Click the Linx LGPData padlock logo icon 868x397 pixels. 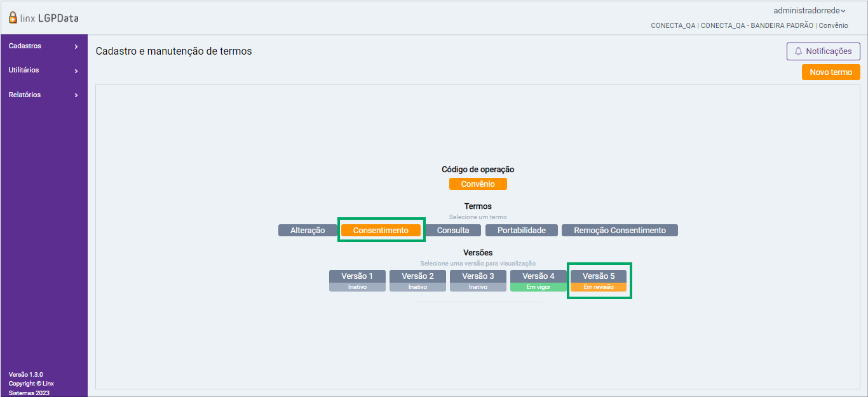pyautogui.click(x=13, y=18)
